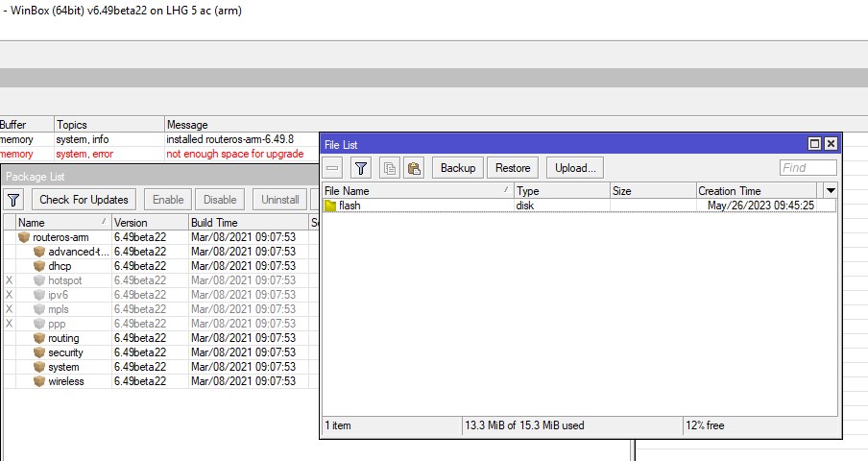Click '13.3 MiB of 15.3 MiB used' status

[x=524, y=425]
